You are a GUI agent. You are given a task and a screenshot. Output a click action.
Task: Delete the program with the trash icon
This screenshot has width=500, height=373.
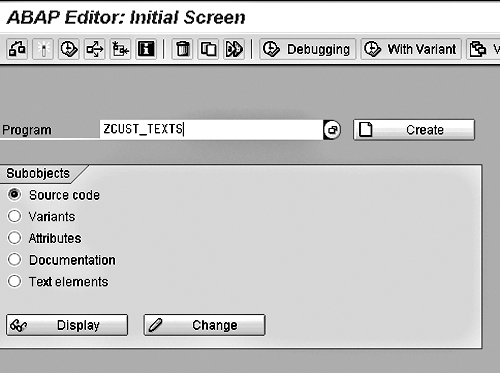182,49
